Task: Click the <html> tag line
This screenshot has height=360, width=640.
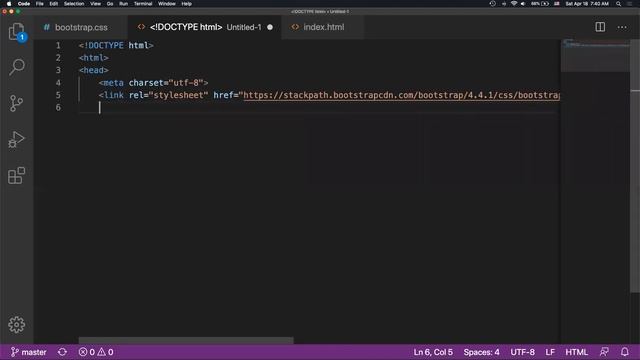Action: click(93, 58)
